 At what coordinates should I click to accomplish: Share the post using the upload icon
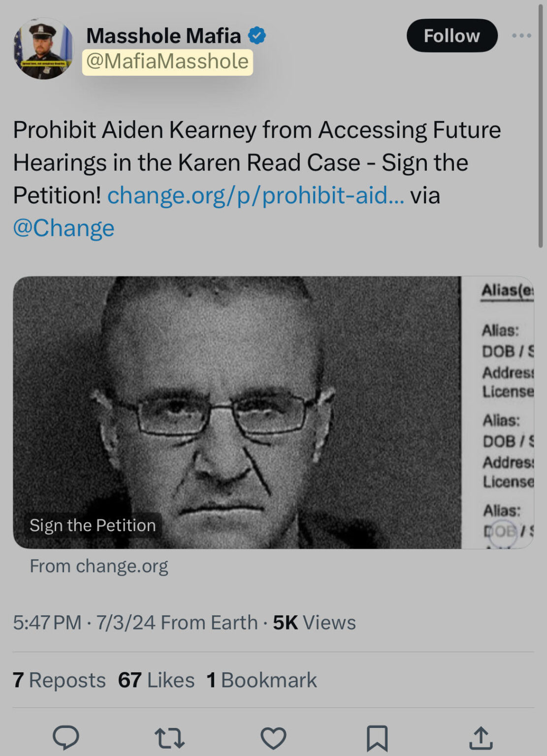[481, 738]
